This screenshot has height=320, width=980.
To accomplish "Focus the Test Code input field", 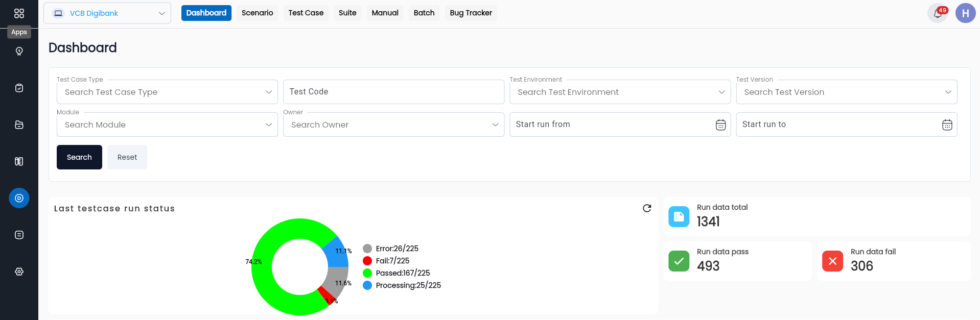I will coord(394,92).
